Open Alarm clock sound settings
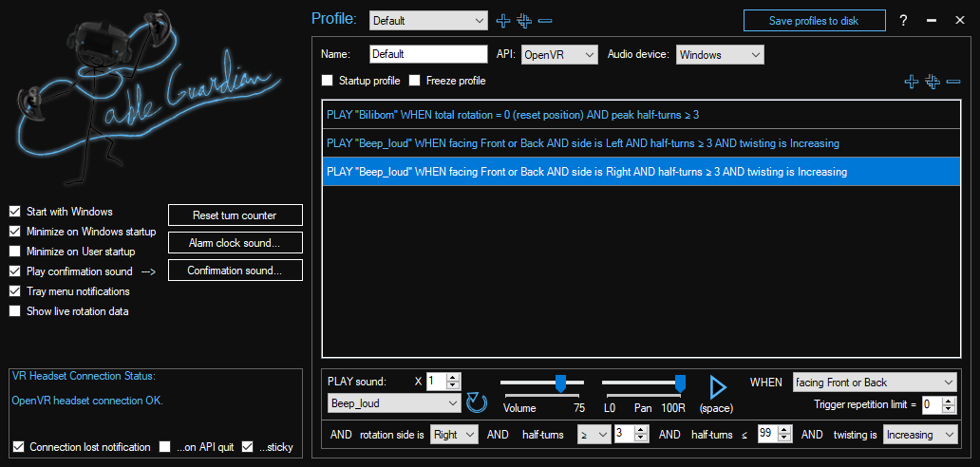The image size is (980, 467). point(235,243)
